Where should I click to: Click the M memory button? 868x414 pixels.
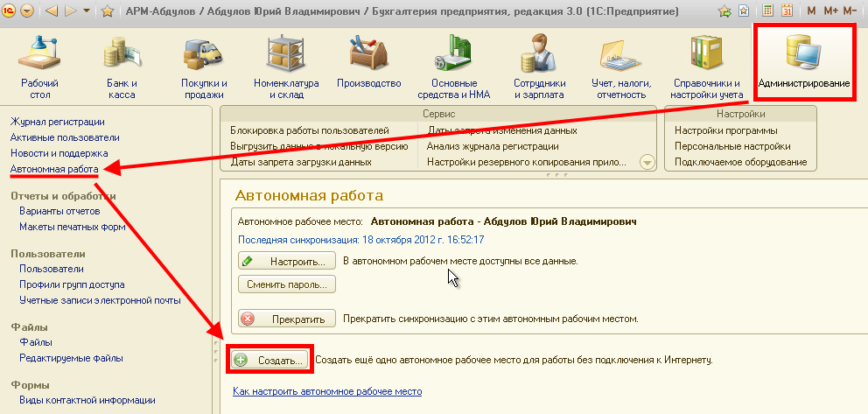(x=811, y=11)
